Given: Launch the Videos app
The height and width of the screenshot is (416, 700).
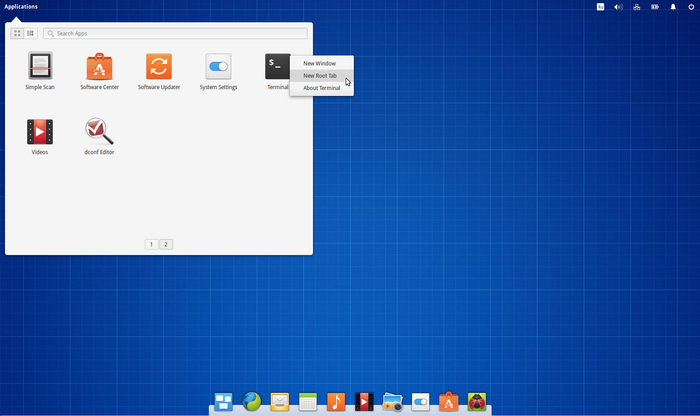Looking at the screenshot, I should pyautogui.click(x=40, y=133).
